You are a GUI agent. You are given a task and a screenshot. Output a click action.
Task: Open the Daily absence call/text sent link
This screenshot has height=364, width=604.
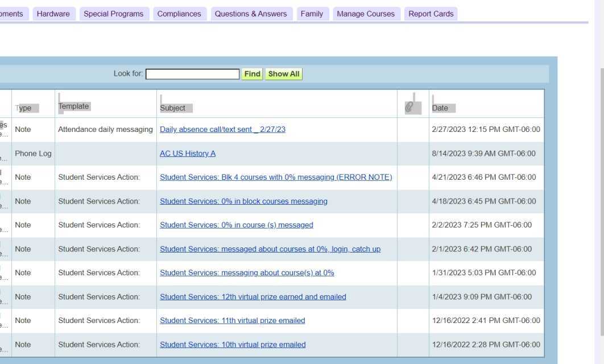point(222,130)
